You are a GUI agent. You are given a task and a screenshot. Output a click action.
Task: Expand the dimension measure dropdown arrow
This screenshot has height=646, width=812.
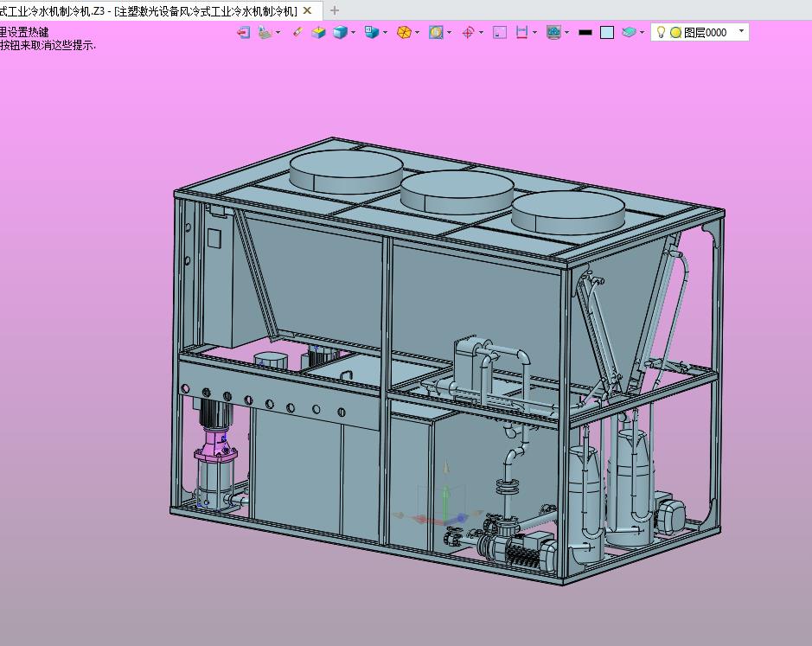(x=535, y=33)
